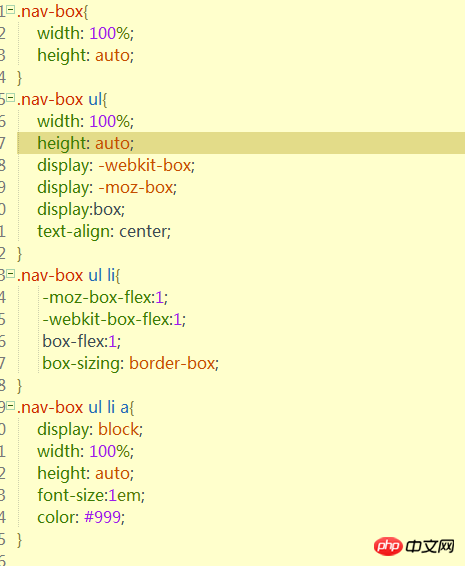
Task: Click the highlighted height: auto line
Action: (241, 143)
